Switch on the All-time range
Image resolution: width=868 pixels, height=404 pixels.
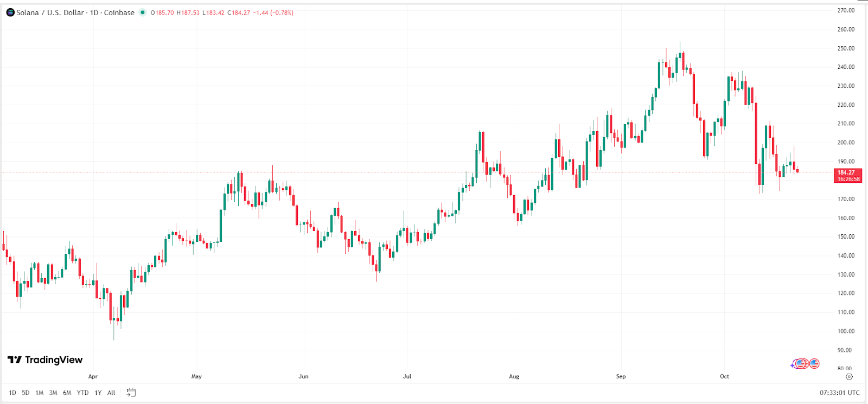tap(111, 392)
